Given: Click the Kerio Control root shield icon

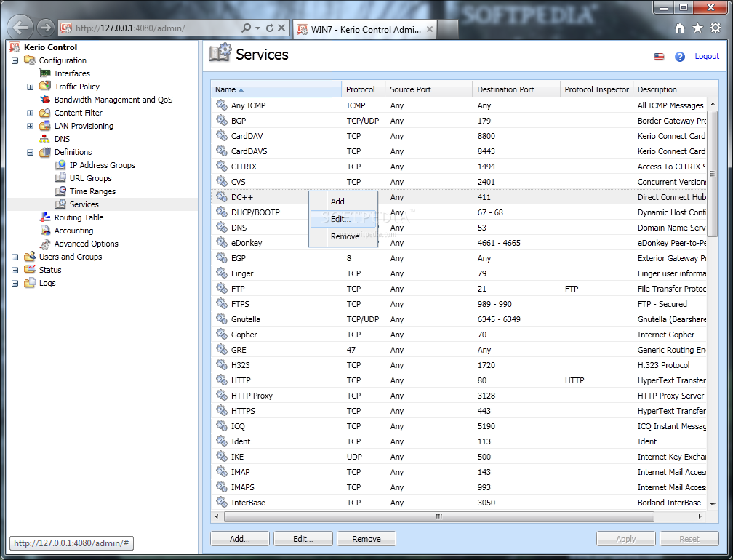Looking at the screenshot, I should (x=15, y=47).
